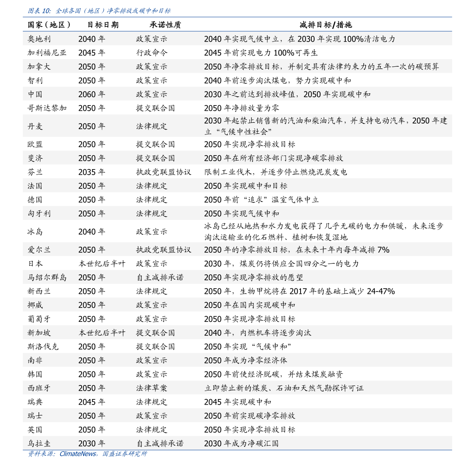Click the 2060 年 target date for 中国
476x465 pixels.
[x=92, y=94]
